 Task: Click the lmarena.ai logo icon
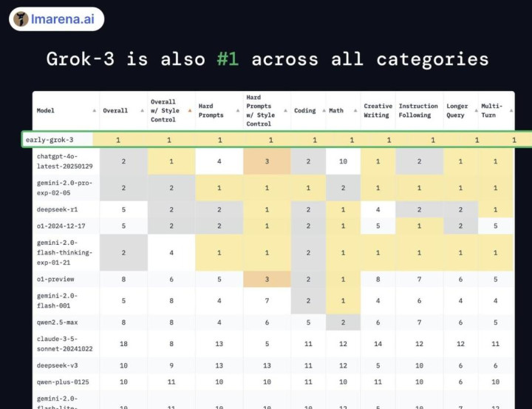coord(21,19)
